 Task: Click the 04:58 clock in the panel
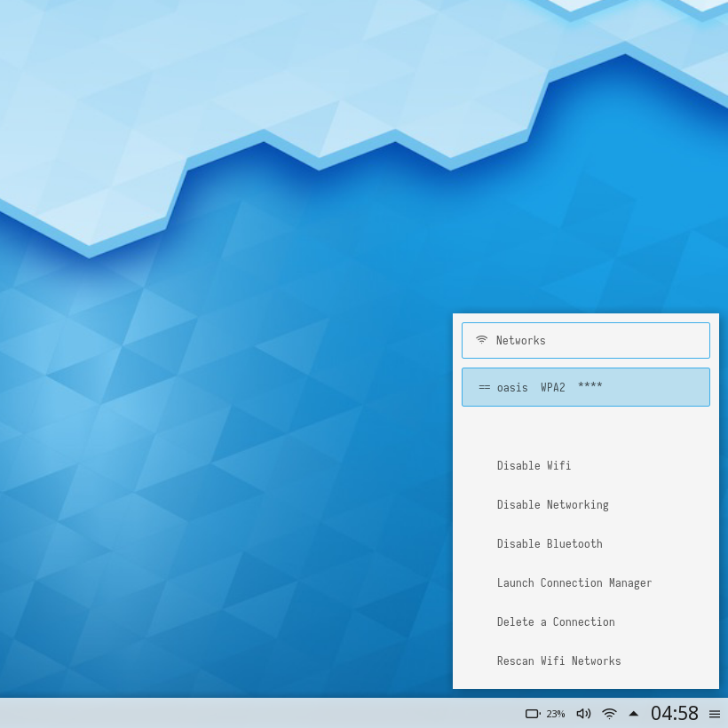(x=674, y=714)
